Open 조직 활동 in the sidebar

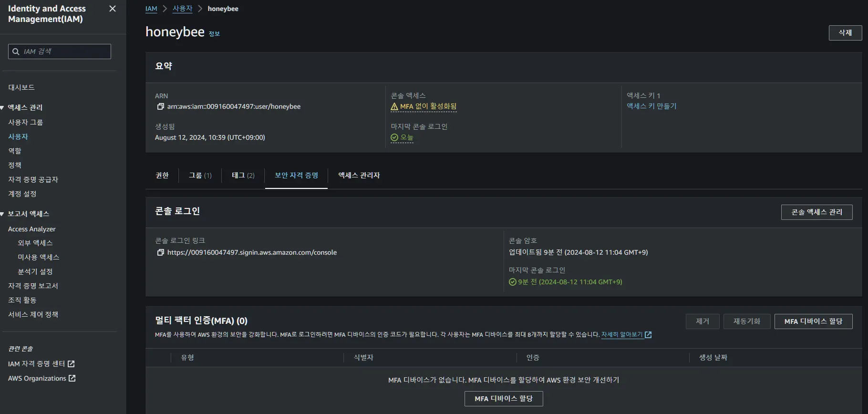pos(22,300)
